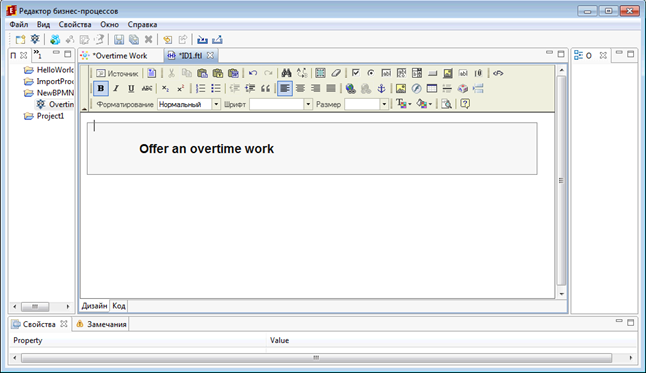This screenshot has height=373, width=646.
Task: Select the Дизайн tab
Action: click(94, 306)
